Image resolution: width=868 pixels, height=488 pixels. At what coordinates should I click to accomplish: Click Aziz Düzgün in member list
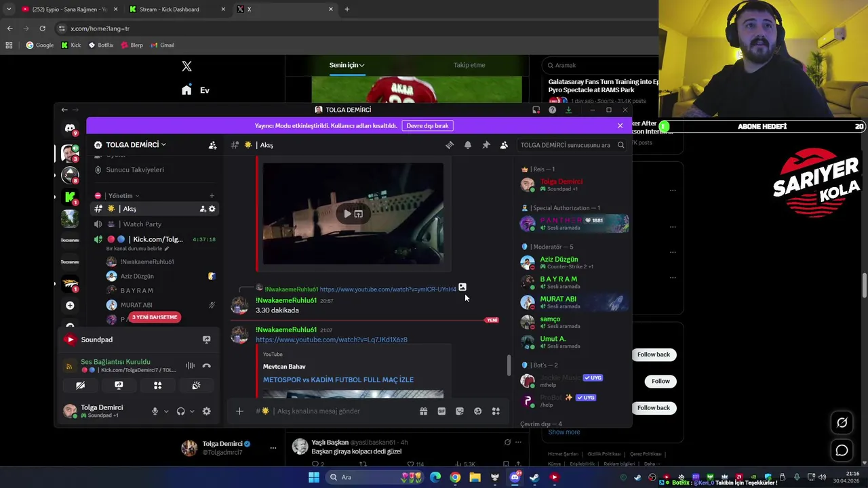pos(574,263)
